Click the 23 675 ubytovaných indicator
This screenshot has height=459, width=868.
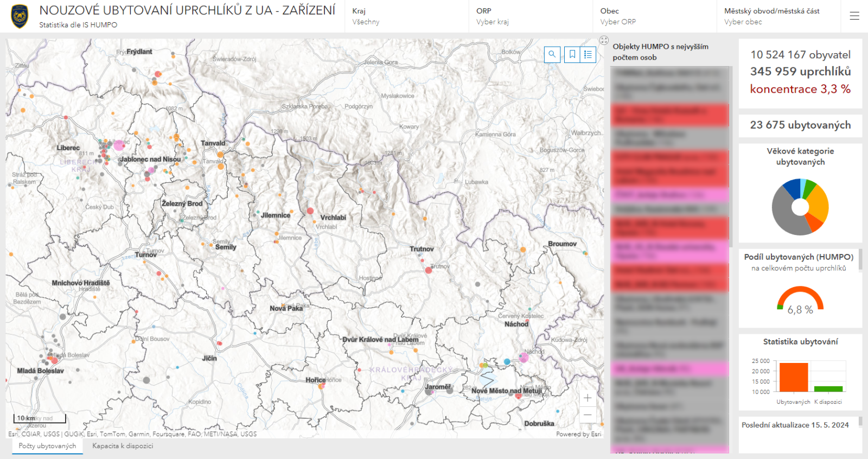[800, 125]
